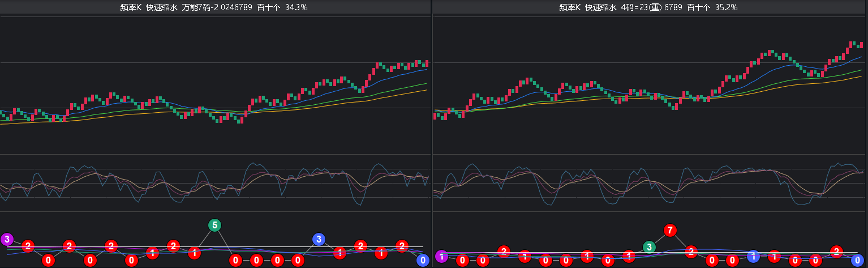Image resolution: width=868 pixels, height=268 pixels.
Task: Click the red 7 marker in right panel
Action: click(670, 231)
